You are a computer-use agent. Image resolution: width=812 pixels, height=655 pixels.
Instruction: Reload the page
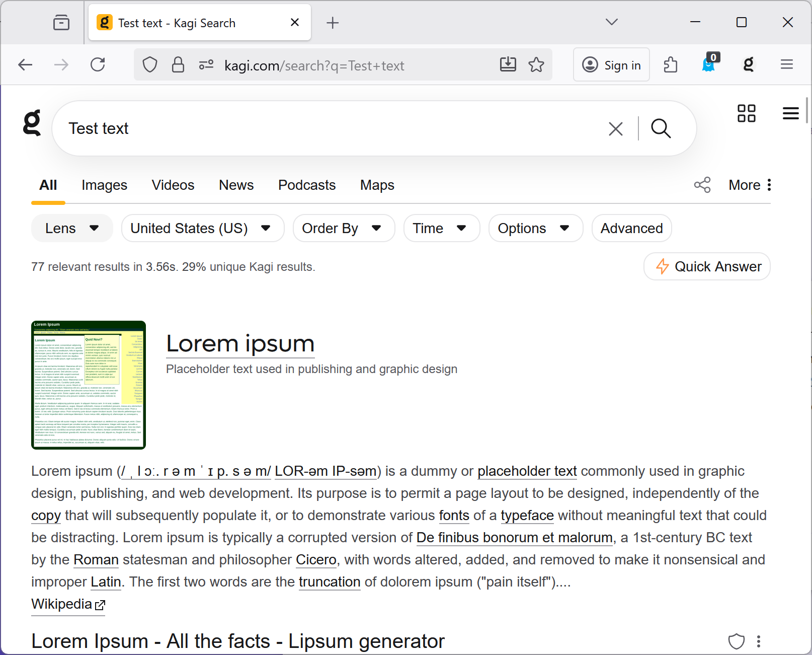coord(98,65)
